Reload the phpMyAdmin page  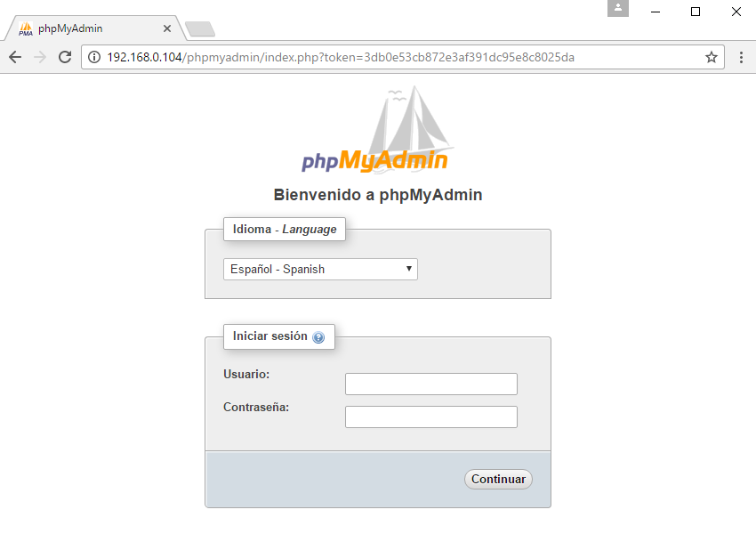tap(65, 57)
